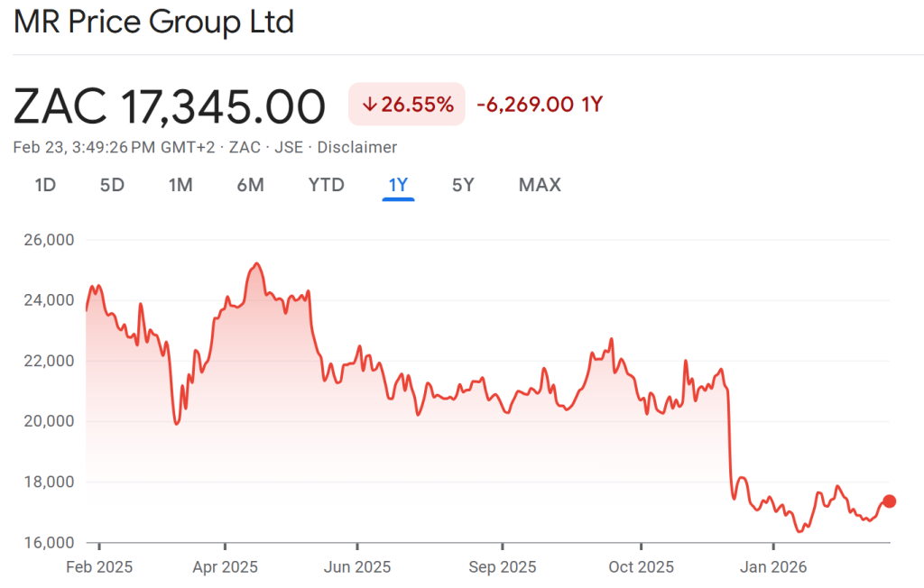This screenshot has width=924, height=588.
Task: Click the 26,000 y-axis label
Action: (x=48, y=241)
